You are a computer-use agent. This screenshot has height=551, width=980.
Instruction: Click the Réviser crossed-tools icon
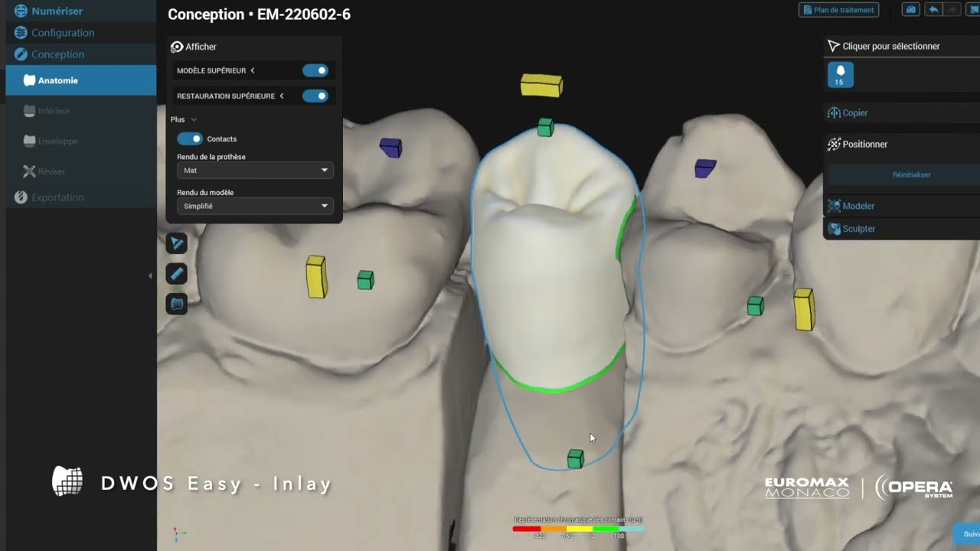[x=29, y=171]
